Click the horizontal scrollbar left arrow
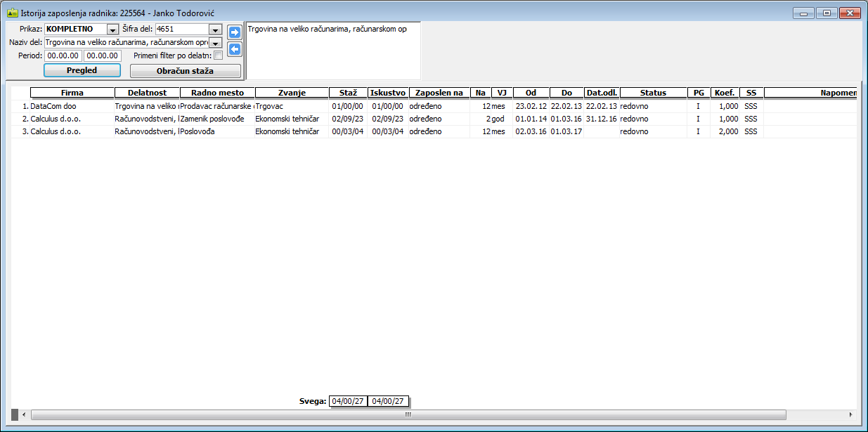 coord(25,414)
